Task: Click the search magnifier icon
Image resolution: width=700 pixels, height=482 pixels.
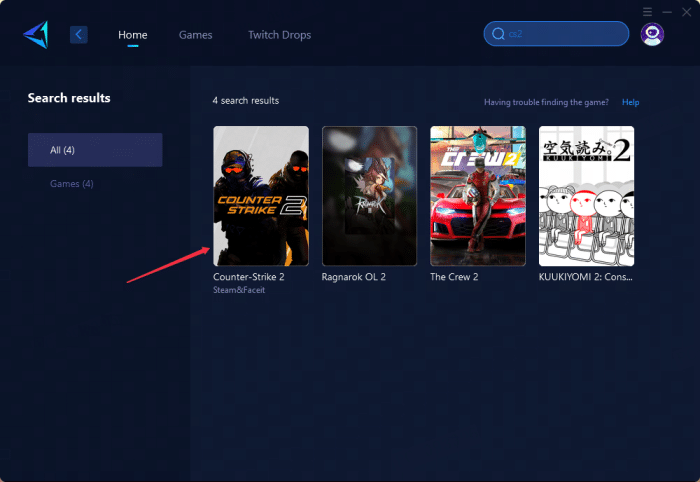Action: (x=498, y=34)
